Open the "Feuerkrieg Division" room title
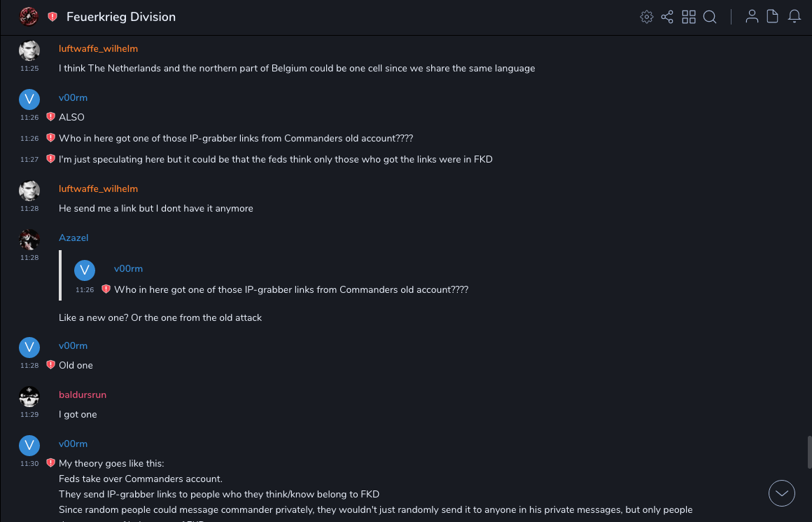The width and height of the screenshot is (812, 522). [x=121, y=17]
